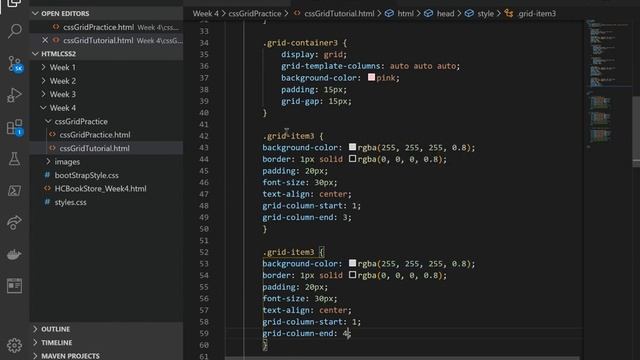Open the terminal-style activity bar icon
This screenshot has width=640, height=360.
[x=14, y=191]
